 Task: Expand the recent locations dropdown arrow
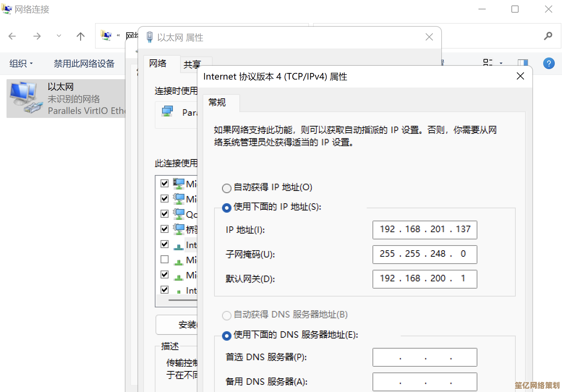pyautogui.click(x=59, y=36)
